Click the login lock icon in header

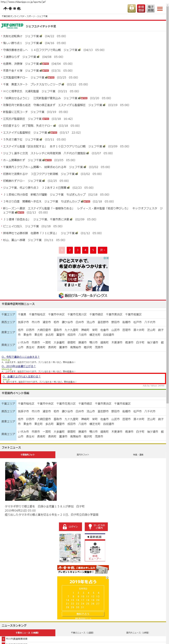coord(132,8)
